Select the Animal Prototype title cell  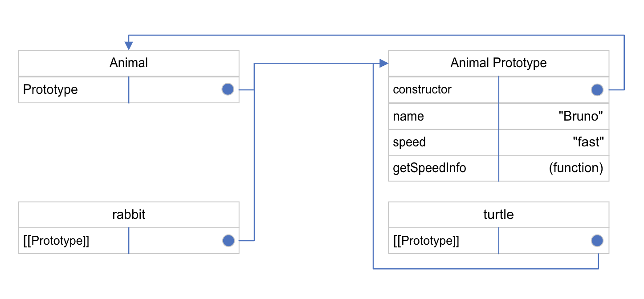[x=498, y=63]
